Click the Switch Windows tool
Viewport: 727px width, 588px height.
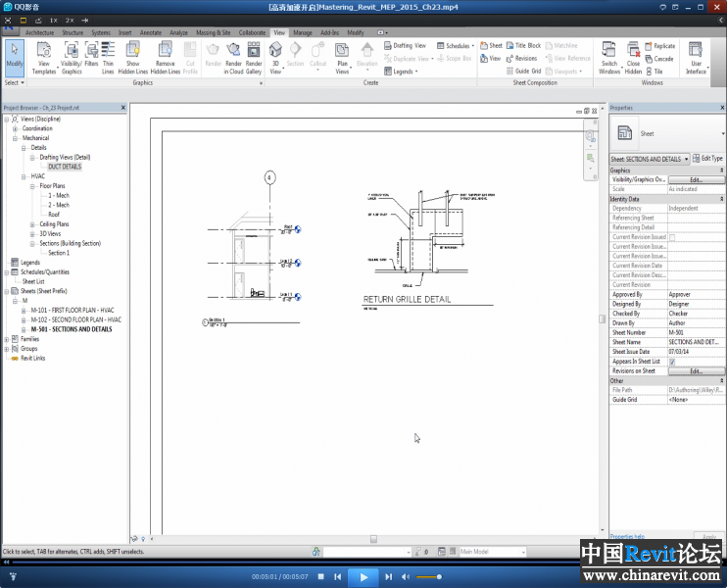pyautogui.click(x=608, y=58)
